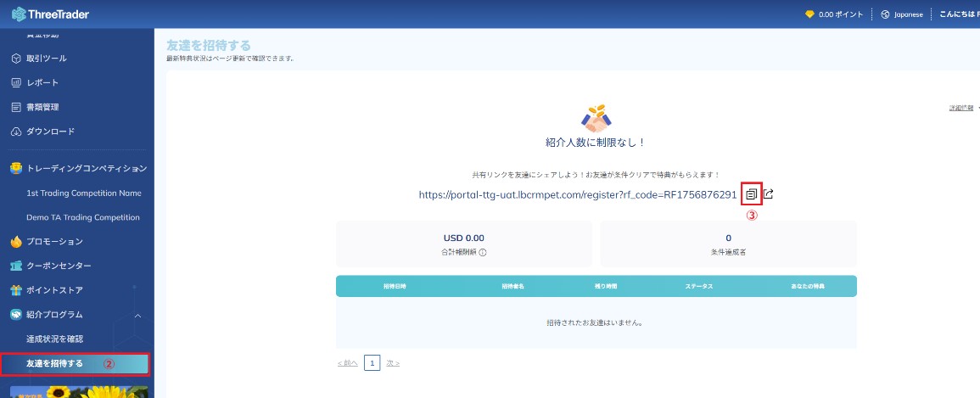Click info icon beside 合計報酬額
The image size is (980, 398).
[483, 253]
